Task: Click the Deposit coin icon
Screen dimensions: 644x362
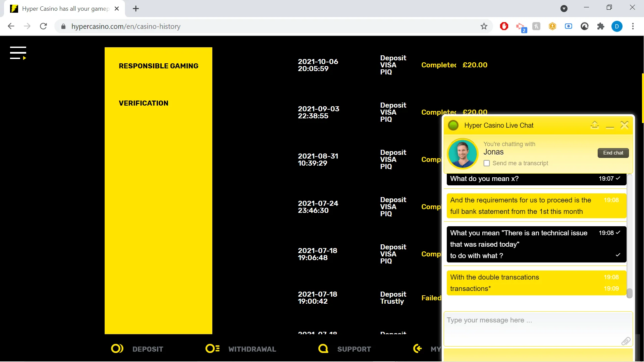Action: [x=117, y=349]
